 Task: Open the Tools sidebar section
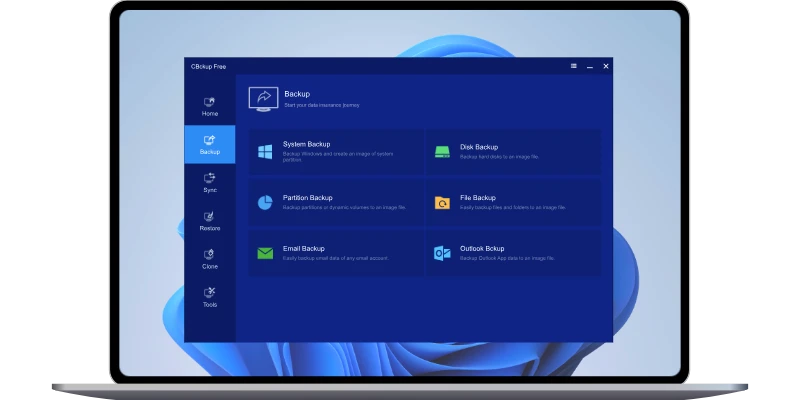[x=209, y=296]
